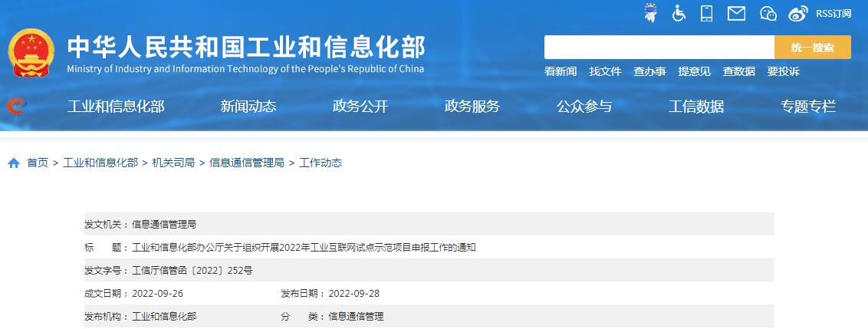Click 工作动态 in the breadcrumb
This screenshot has width=868, height=329.
coord(321,163)
